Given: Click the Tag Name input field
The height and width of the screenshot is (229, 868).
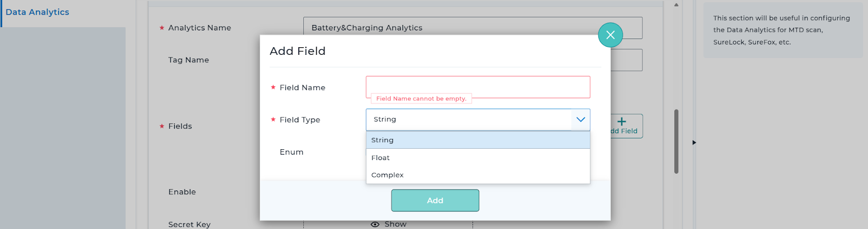Looking at the screenshot, I should [x=627, y=60].
